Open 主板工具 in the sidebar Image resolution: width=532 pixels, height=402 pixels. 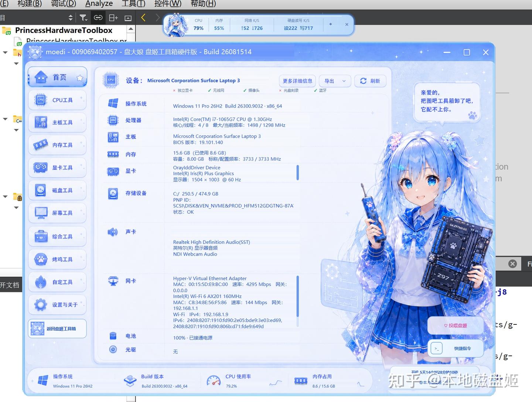point(57,122)
